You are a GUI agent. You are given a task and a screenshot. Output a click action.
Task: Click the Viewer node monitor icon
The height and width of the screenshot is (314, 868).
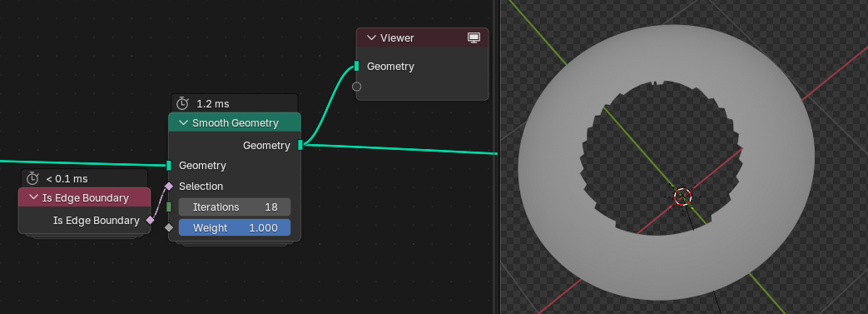click(474, 37)
